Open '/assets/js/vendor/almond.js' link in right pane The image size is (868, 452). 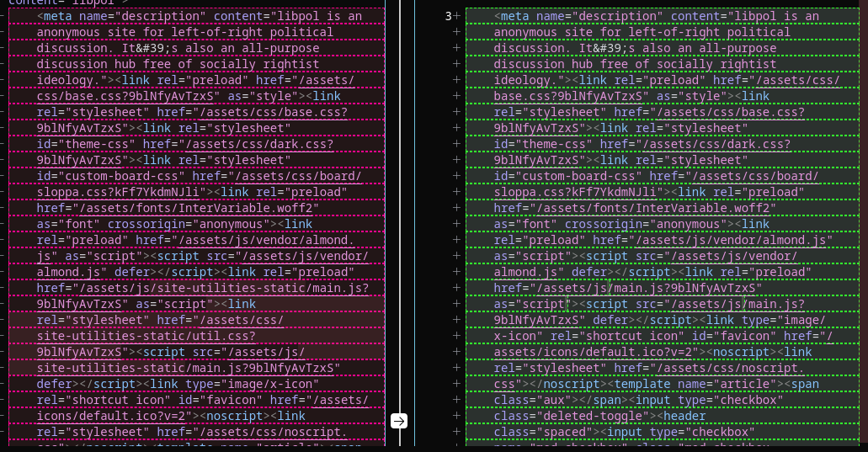point(732,240)
